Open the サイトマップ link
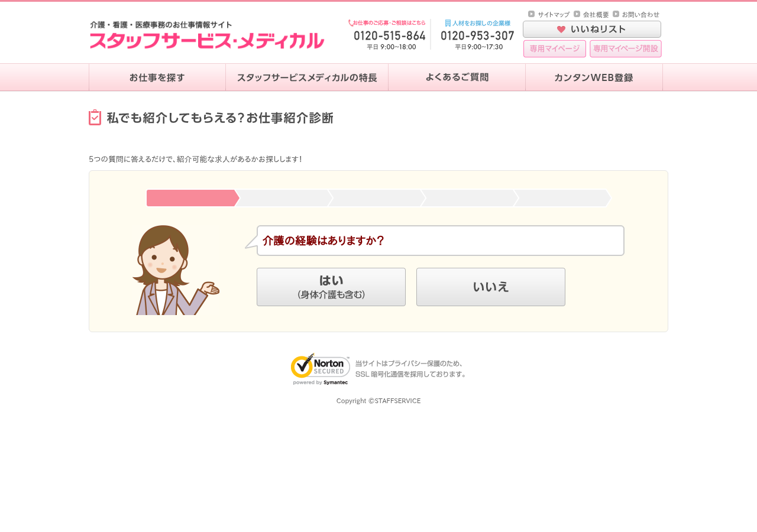 pyautogui.click(x=554, y=14)
